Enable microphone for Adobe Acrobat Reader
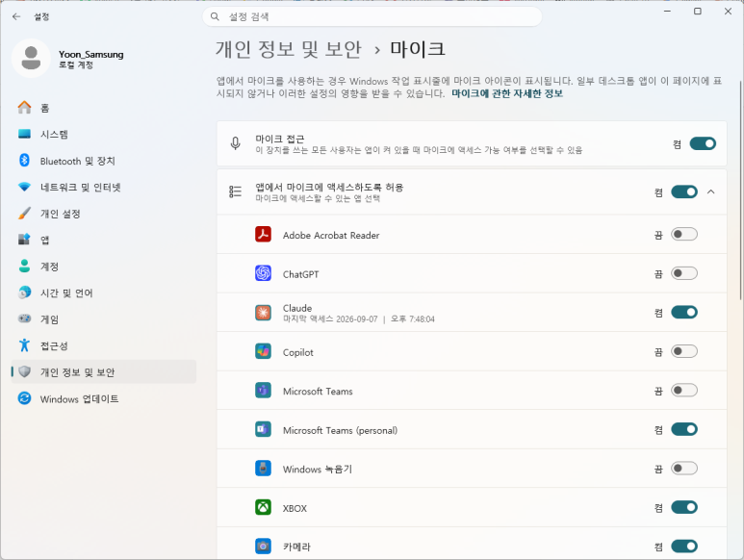The image size is (744, 560). [x=684, y=234]
